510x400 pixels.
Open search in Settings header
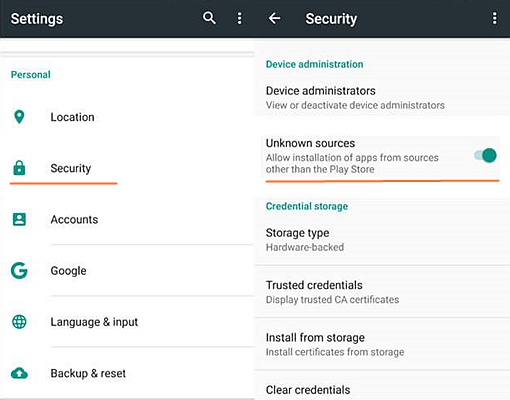coord(209,18)
